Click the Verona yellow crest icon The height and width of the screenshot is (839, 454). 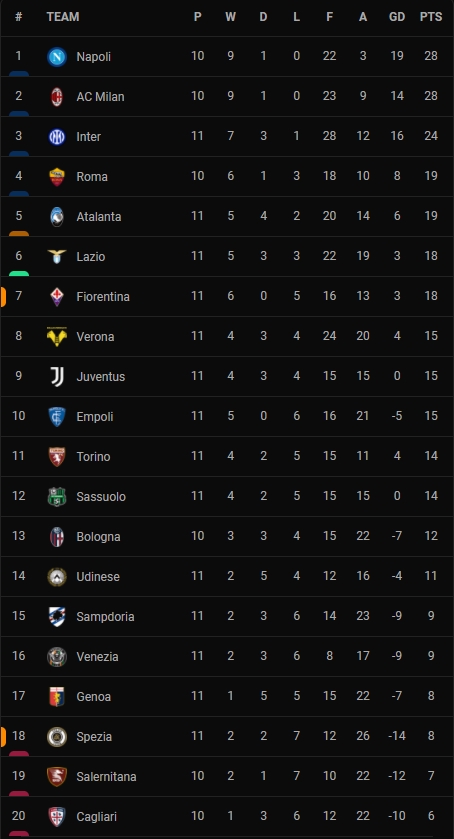[x=57, y=337]
